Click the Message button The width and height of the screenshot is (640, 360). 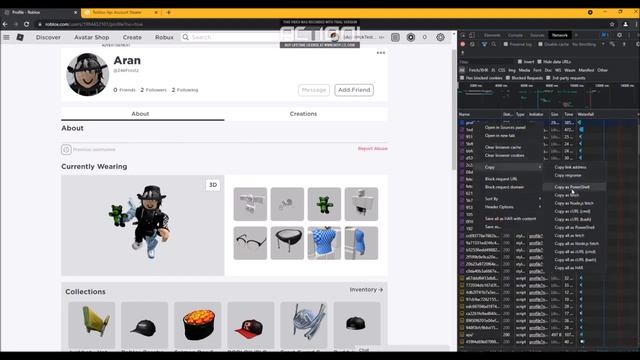[x=314, y=90]
